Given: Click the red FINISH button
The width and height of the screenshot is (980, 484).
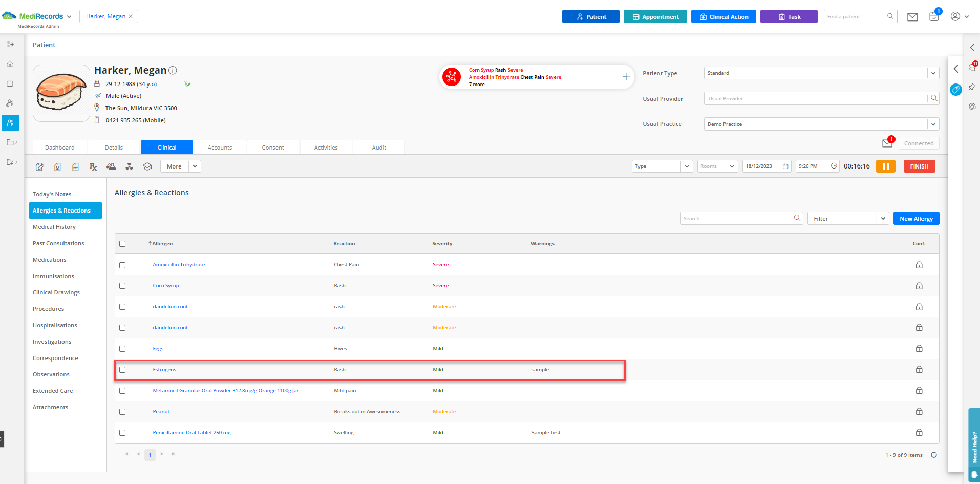Looking at the screenshot, I should click(x=919, y=166).
